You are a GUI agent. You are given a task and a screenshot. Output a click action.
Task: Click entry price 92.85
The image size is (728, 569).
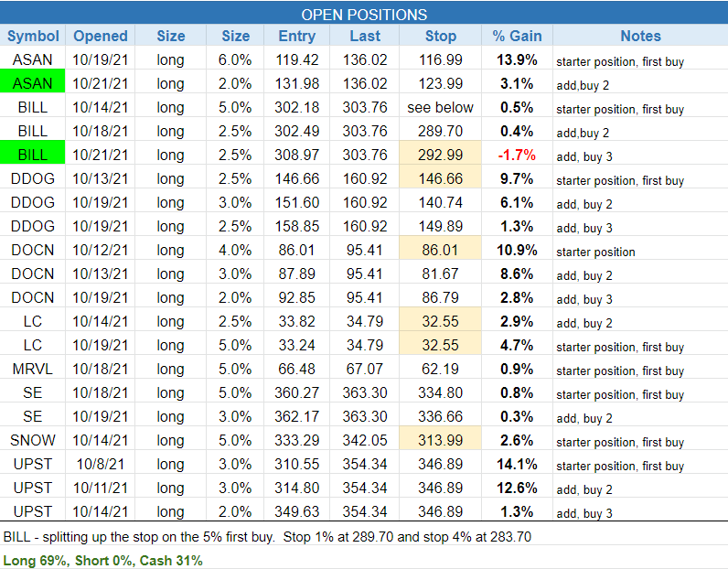(296, 297)
